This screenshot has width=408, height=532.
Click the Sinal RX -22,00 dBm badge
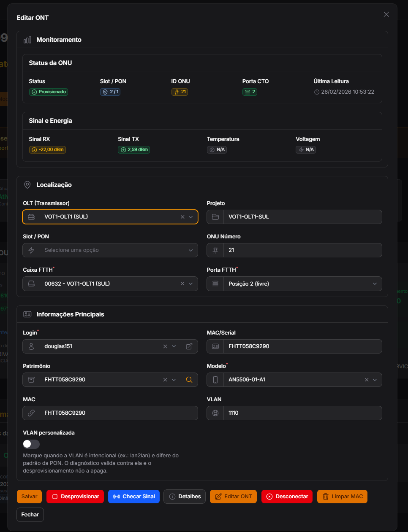point(47,150)
